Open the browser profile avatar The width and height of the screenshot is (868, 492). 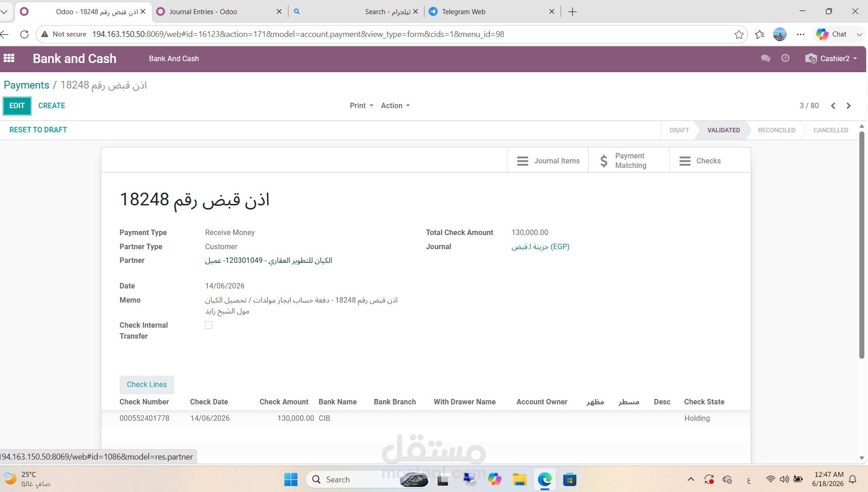(x=779, y=34)
